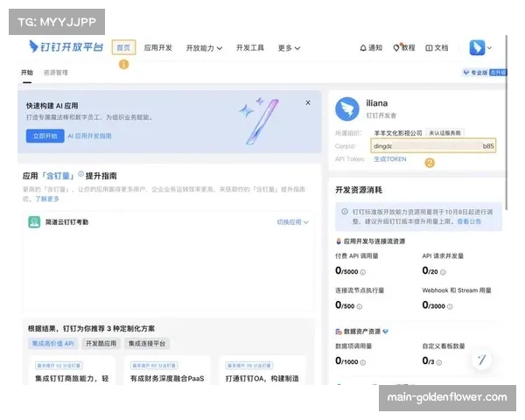Open the 查看公告 link
This screenshot has width=525, height=420.
coord(469,221)
